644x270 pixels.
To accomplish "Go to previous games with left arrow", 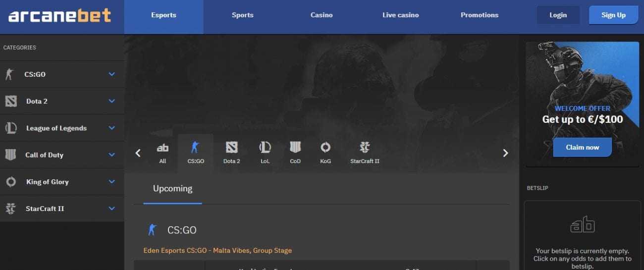I will tap(138, 153).
